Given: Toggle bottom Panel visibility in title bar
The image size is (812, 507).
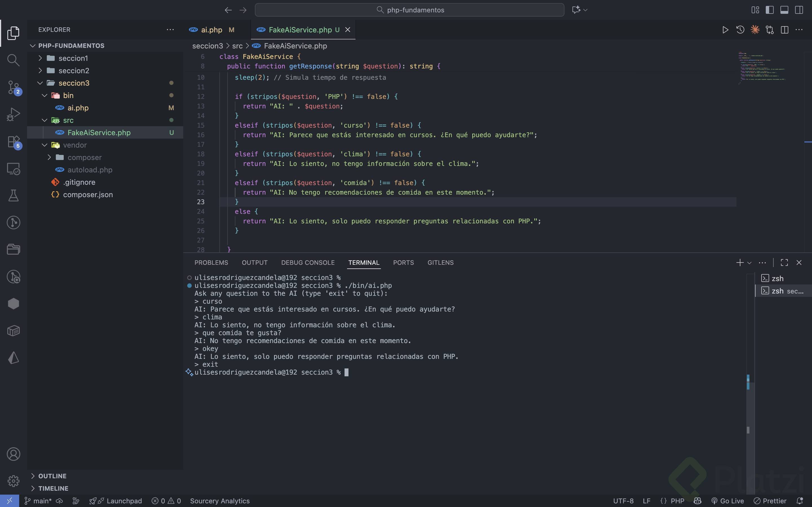Looking at the screenshot, I should [784, 10].
